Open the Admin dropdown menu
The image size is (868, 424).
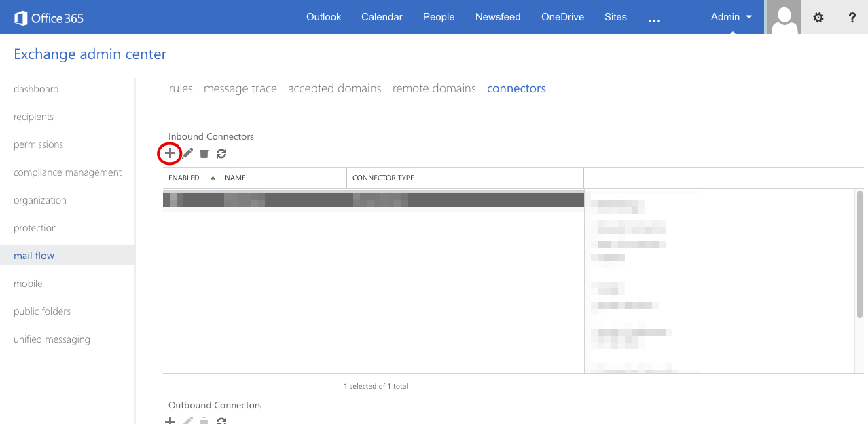[x=730, y=17]
